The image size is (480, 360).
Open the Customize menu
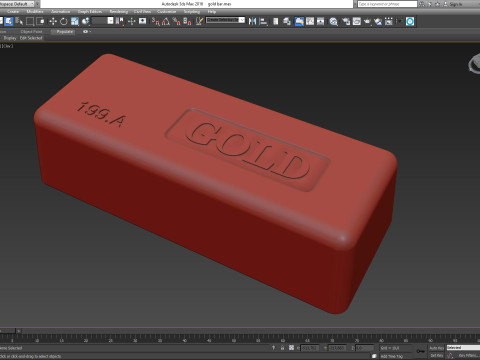(x=166, y=12)
